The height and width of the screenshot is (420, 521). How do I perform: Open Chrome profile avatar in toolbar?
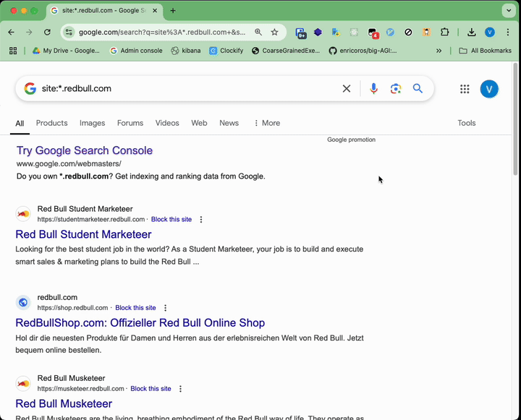[490, 33]
